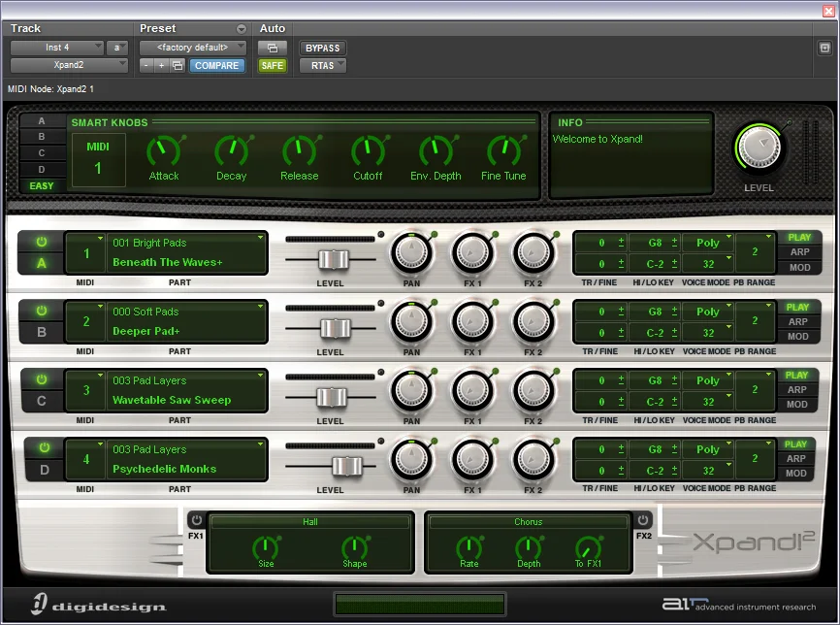This screenshot has width=840, height=625.
Task: Click the G8 high key stepper for part B
Action: (x=674, y=312)
